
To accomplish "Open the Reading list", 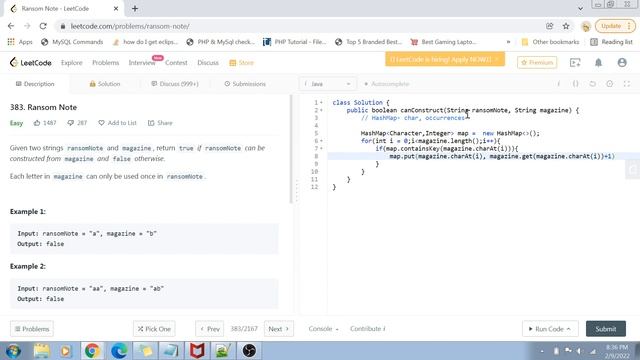I will (x=611, y=42).
